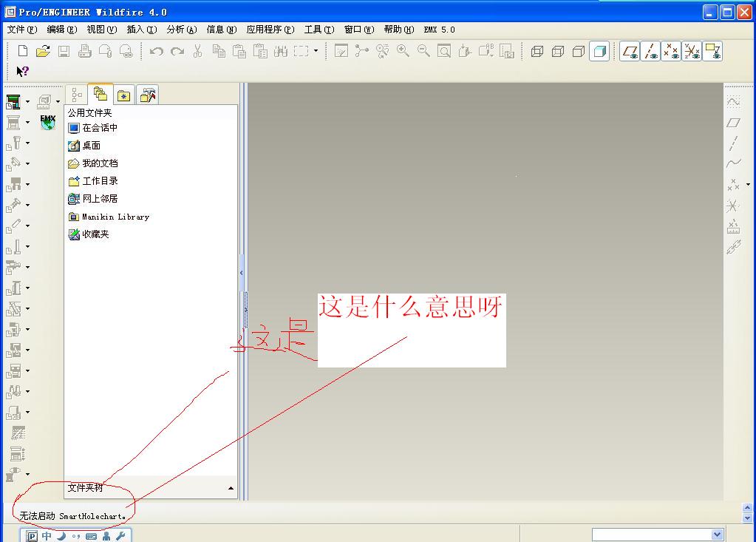Image resolution: width=756 pixels, height=542 pixels.
Task: Copy with the copy icon
Action: coord(219,51)
